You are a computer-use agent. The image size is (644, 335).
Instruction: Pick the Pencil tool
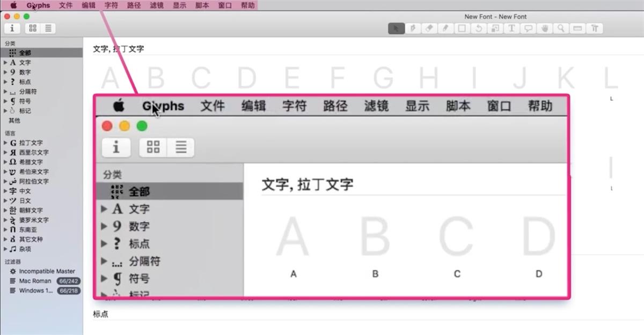[x=445, y=28]
